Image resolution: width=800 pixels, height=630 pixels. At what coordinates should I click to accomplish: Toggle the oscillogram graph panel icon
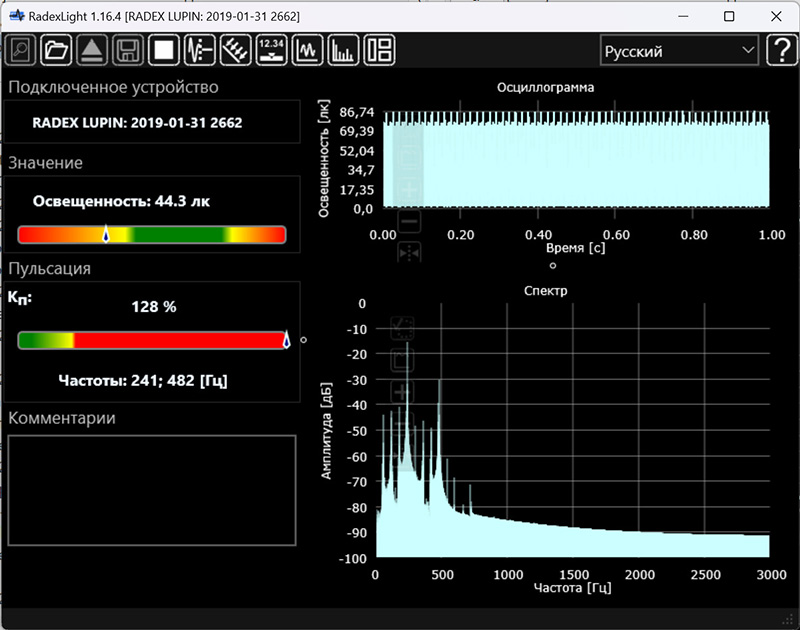click(x=307, y=50)
